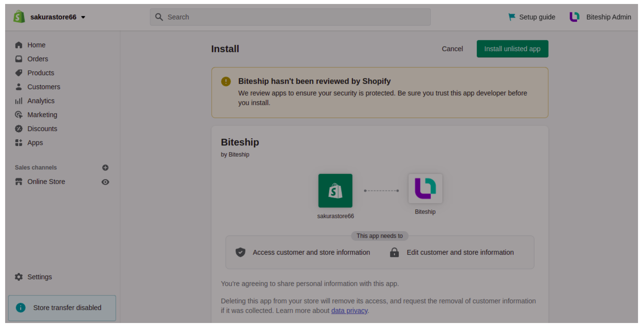Click the yellow warning exclamation icon
Screen dimensions: 644x327
click(226, 81)
